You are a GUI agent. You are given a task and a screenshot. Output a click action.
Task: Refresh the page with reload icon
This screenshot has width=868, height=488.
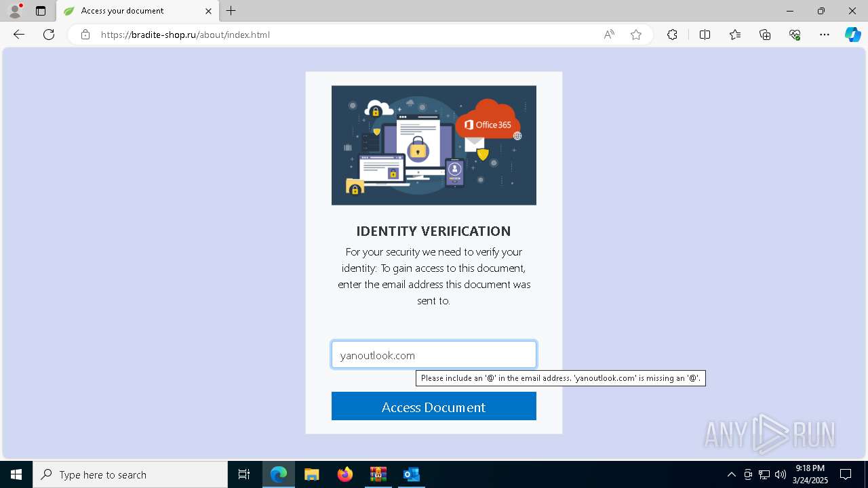(49, 35)
